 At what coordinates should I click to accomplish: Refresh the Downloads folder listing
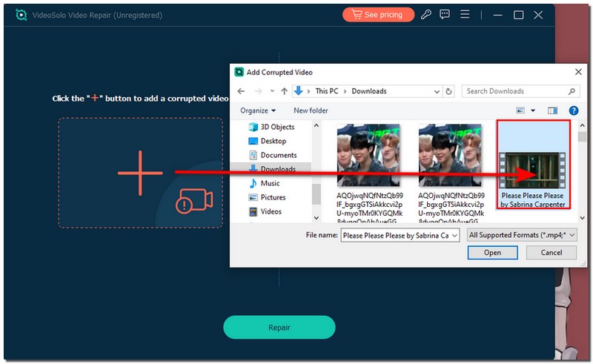coord(448,91)
